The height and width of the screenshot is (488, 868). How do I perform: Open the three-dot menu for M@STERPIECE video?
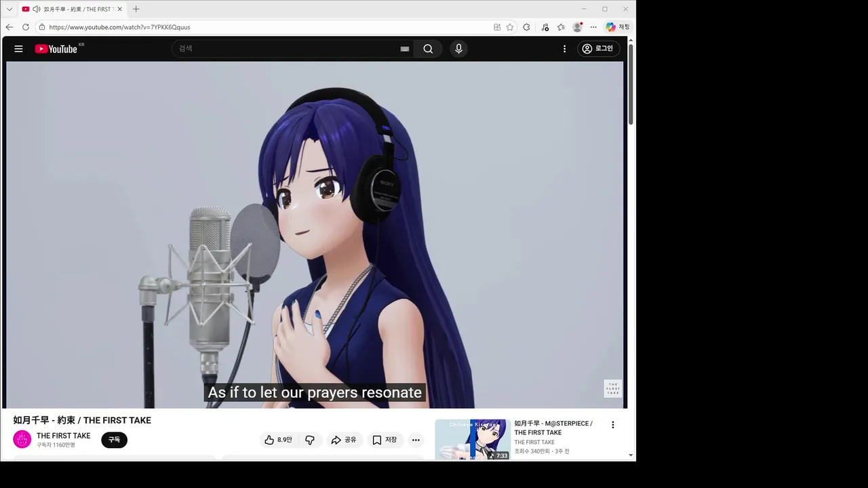pos(613,425)
